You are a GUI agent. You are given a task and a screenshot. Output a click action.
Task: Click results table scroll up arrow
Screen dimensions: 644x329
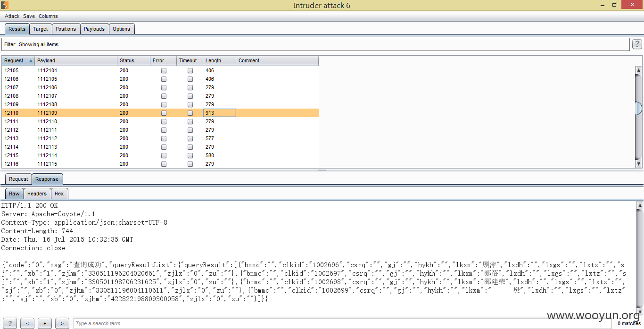(639, 70)
